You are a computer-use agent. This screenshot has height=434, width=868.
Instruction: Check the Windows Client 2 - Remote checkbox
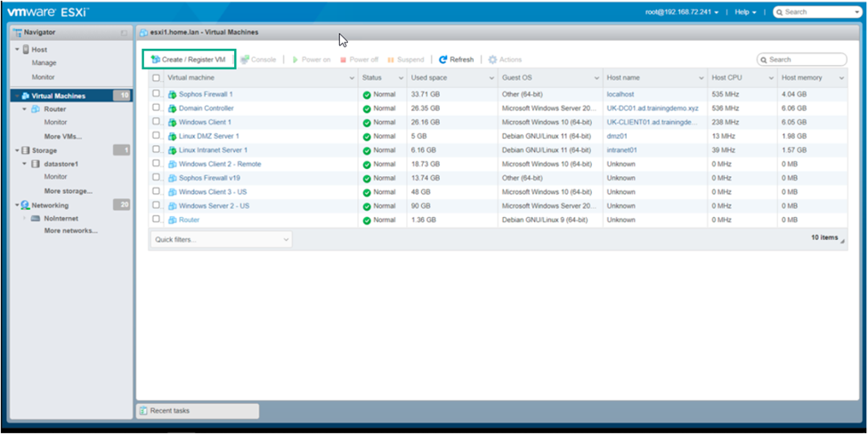point(156,163)
